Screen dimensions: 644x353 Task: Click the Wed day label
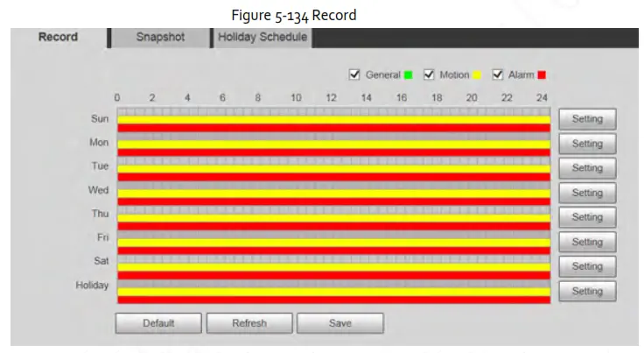pyautogui.click(x=98, y=190)
